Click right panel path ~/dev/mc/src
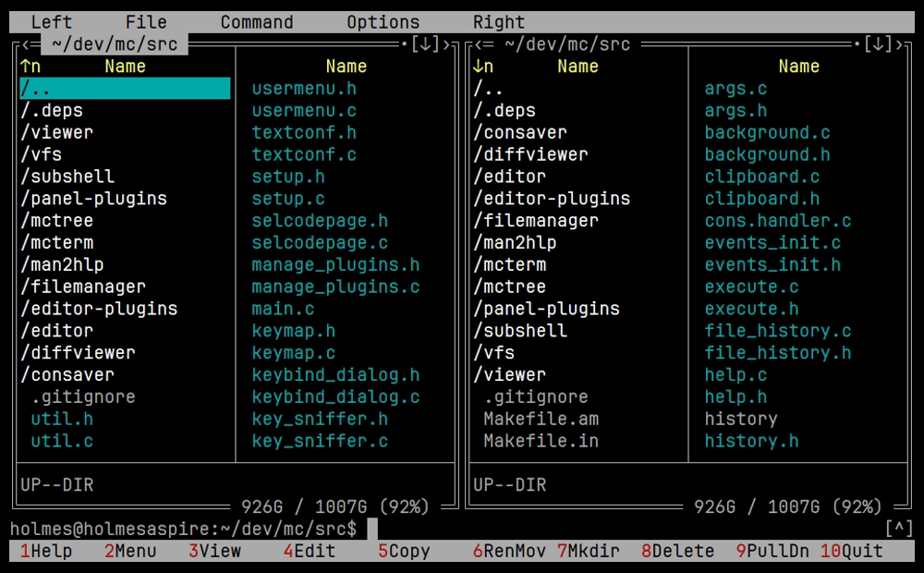Viewport: 924px width, 573px height. click(567, 44)
